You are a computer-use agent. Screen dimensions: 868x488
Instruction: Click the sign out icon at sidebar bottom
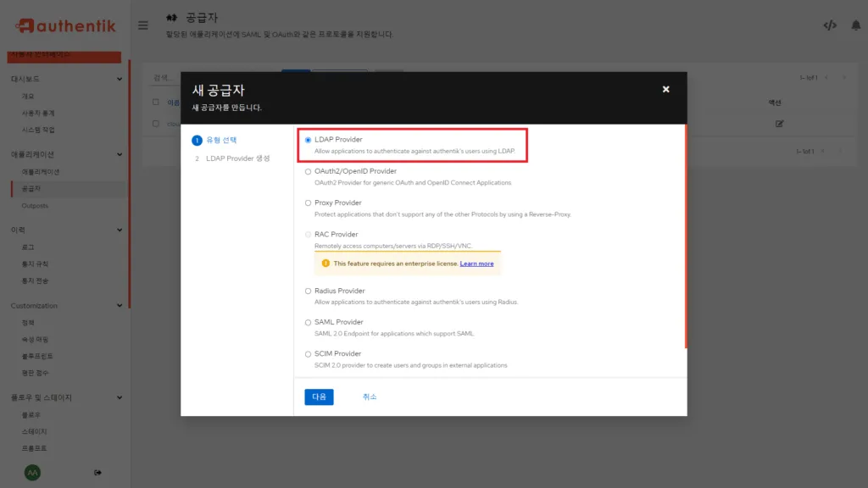(x=98, y=472)
